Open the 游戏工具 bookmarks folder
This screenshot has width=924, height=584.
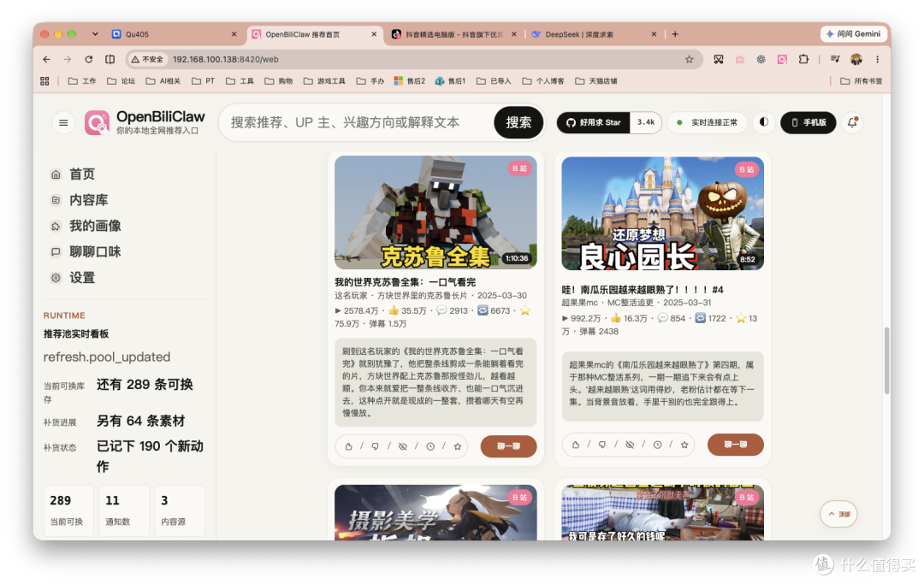pos(325,81)
